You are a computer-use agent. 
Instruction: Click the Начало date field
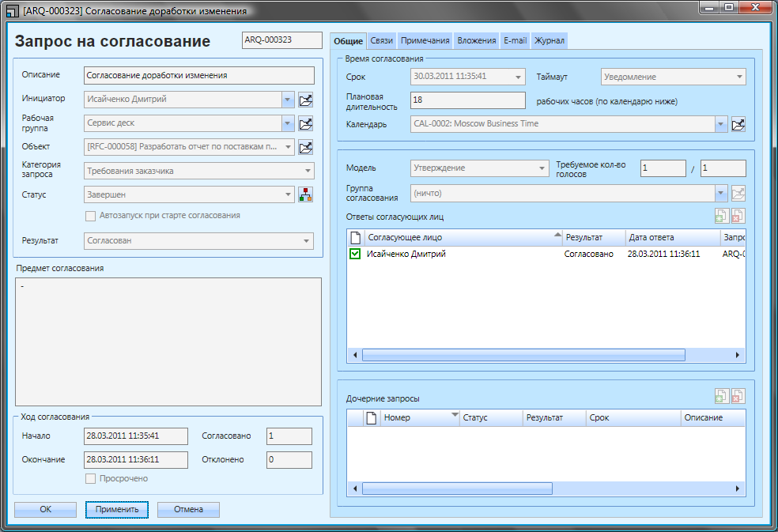(136, 436)
